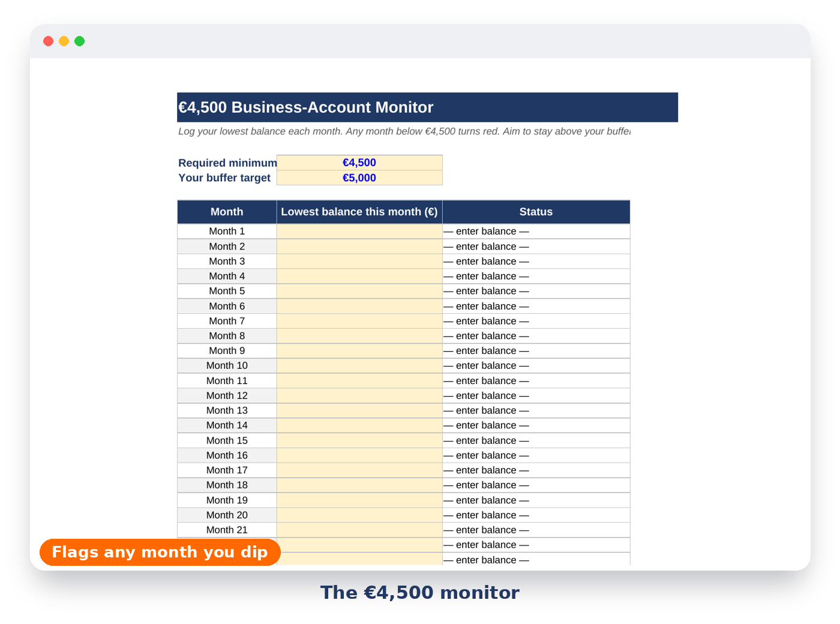Click the Month 1 row label
The image size is (840, 624).
tap(227, 232)
